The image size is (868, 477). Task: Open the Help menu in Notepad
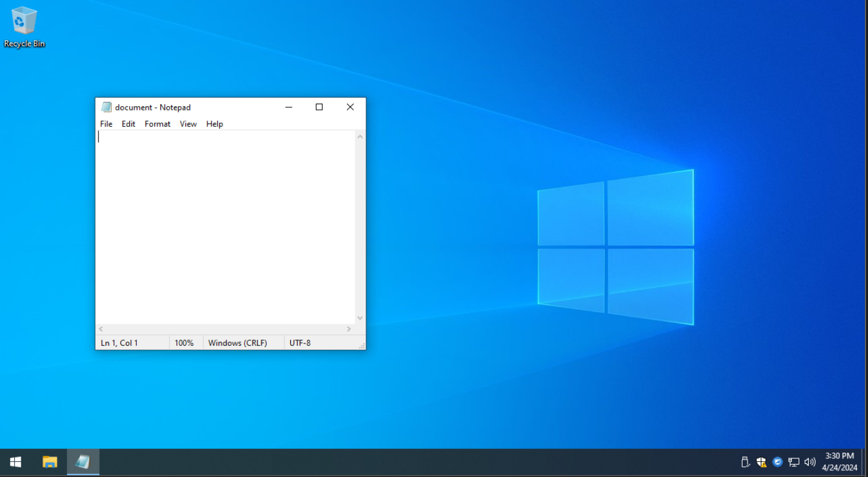click(x=215, y=124)
